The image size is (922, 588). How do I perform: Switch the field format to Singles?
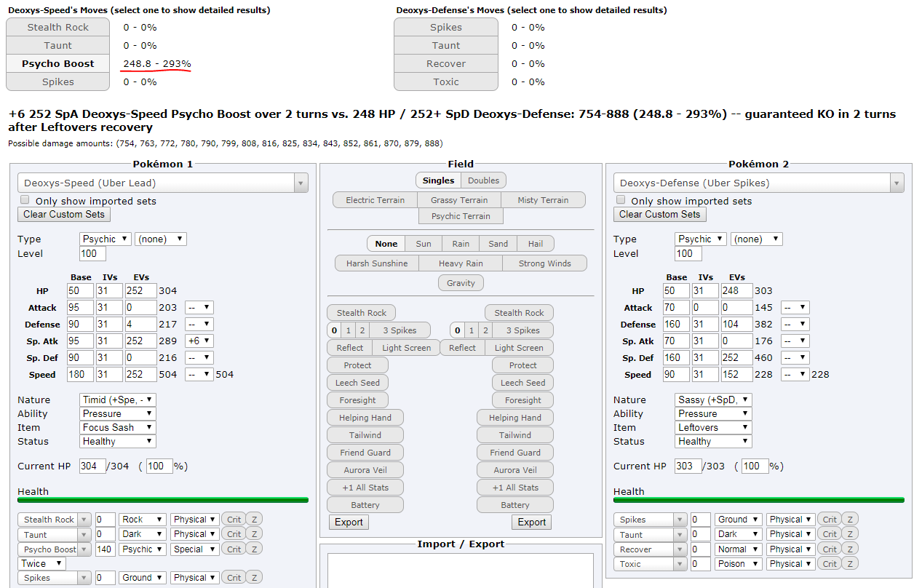pyautogui.click(x=439, y=180)
